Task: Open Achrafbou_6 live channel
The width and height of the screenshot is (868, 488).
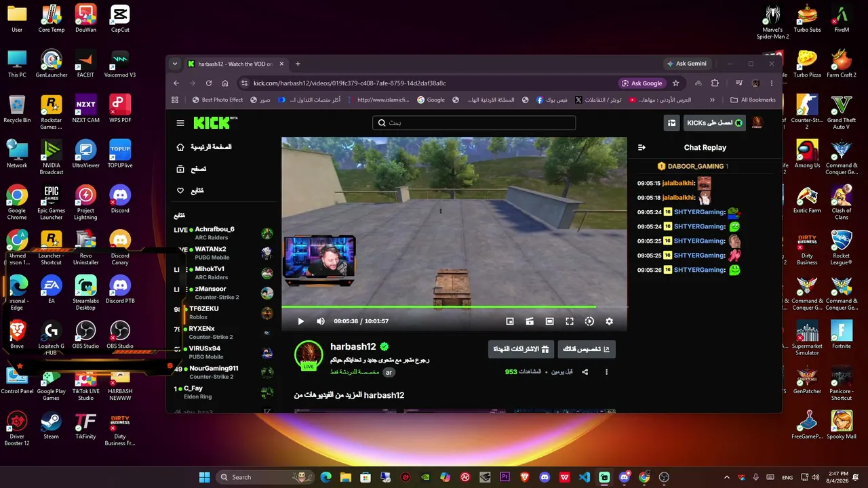Action: click(224, 233)
